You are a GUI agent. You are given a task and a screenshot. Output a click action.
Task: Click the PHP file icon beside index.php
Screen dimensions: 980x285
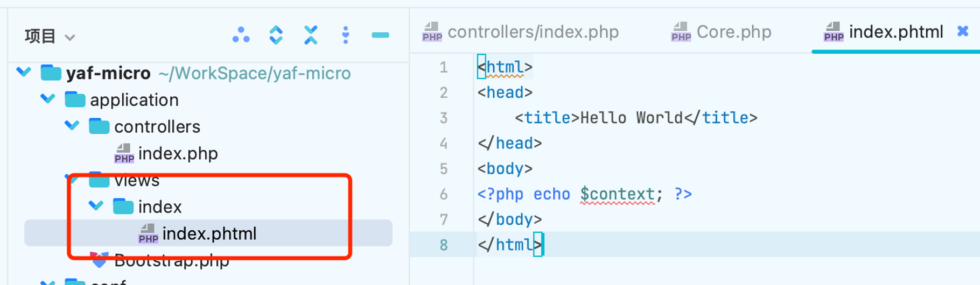[124, 153]
